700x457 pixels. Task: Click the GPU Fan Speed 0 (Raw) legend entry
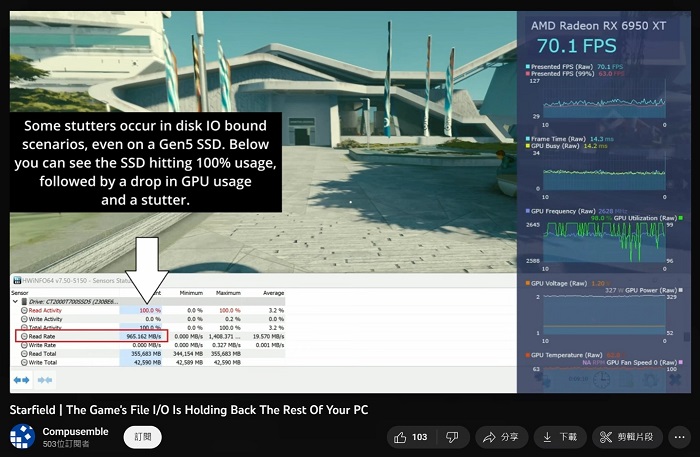coord(633,362)
